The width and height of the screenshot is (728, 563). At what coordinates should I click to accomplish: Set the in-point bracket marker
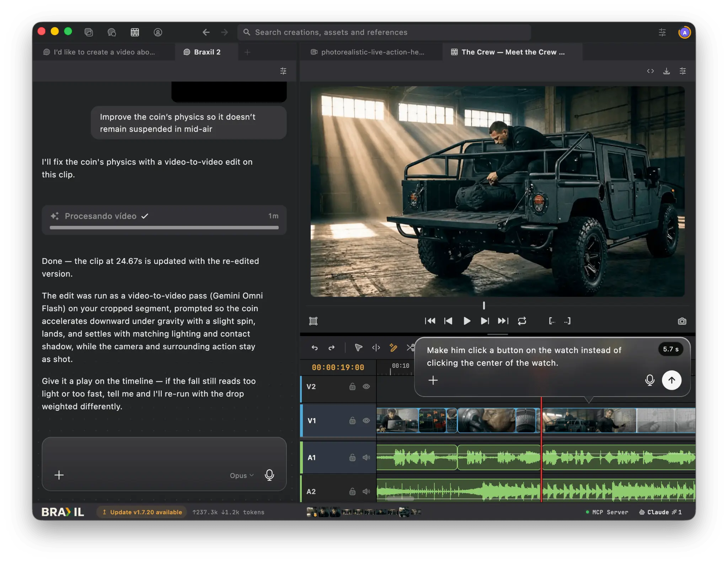pos(552,321)
